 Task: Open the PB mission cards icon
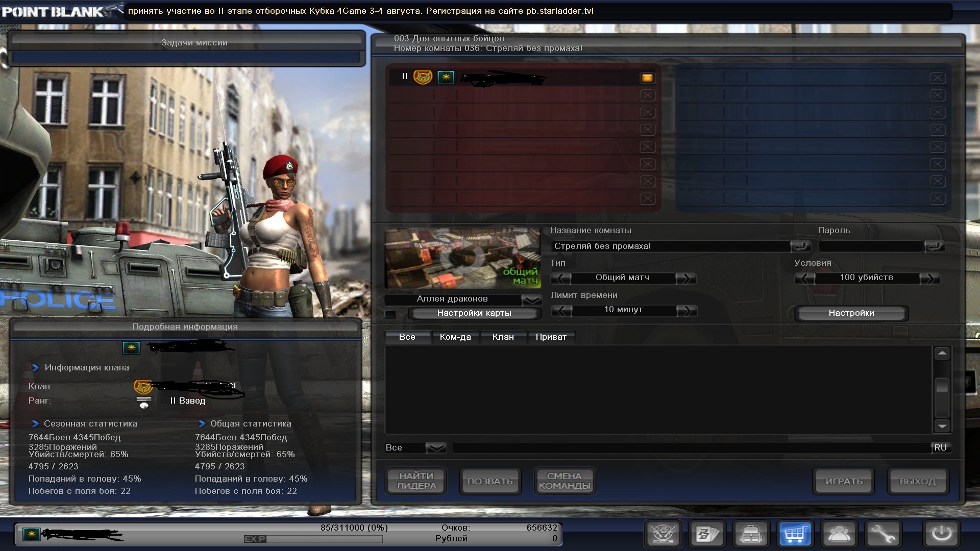tap(707, 534)
